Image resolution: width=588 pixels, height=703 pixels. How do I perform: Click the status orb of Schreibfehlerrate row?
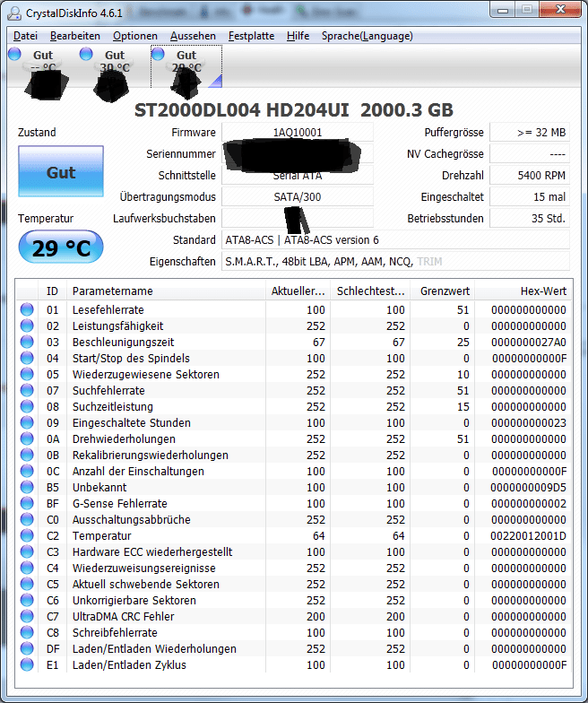tap(27, 632)
